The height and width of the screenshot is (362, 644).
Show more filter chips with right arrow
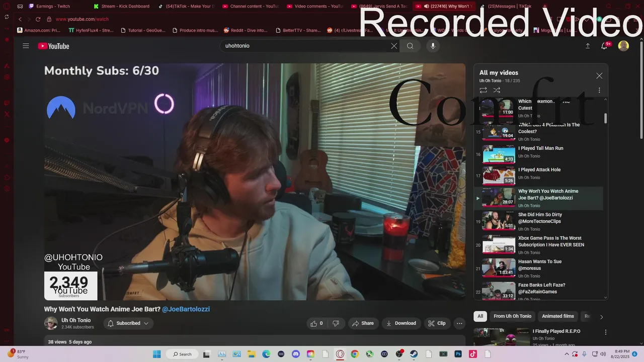pos(601,317)
